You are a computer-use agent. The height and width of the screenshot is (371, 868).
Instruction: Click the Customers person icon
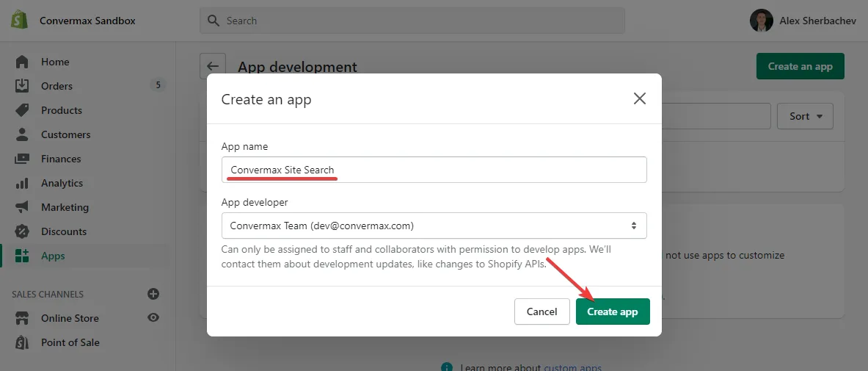pyautogui.click(x=22, y=134)
